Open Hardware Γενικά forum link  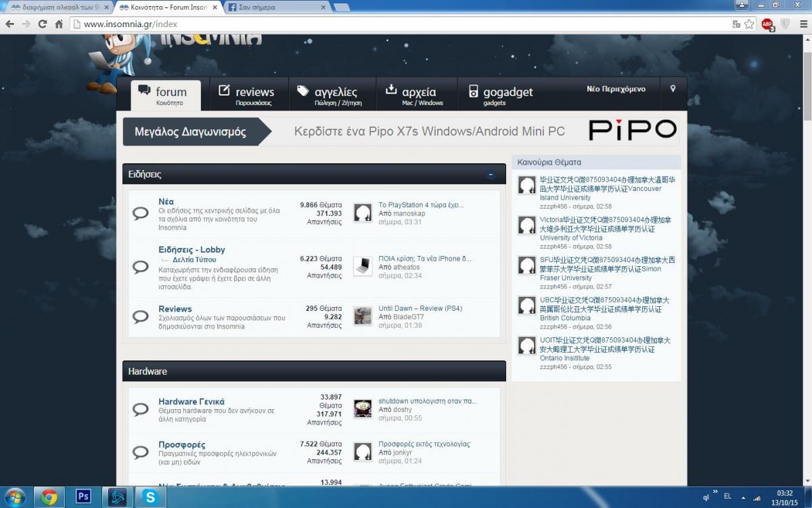tap(191, 402)
